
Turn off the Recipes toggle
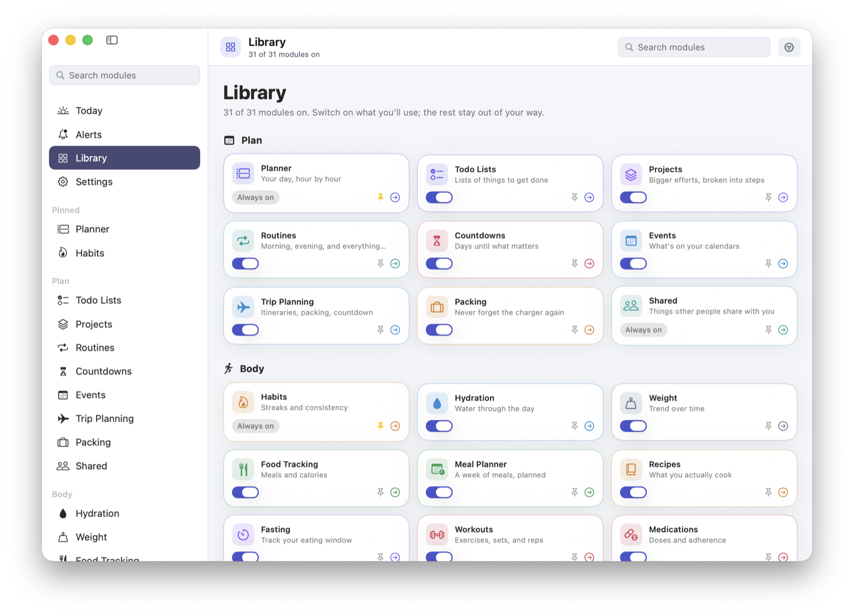(633, 492)
